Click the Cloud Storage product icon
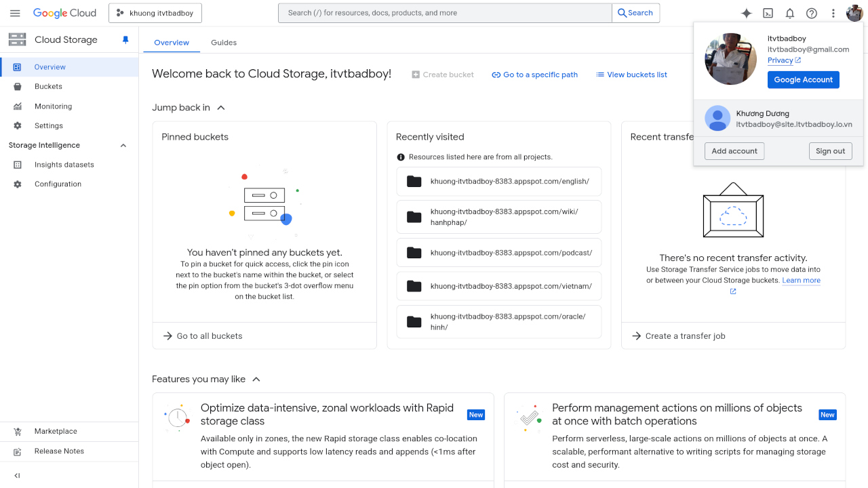The image size is (868, 488). 17,39
